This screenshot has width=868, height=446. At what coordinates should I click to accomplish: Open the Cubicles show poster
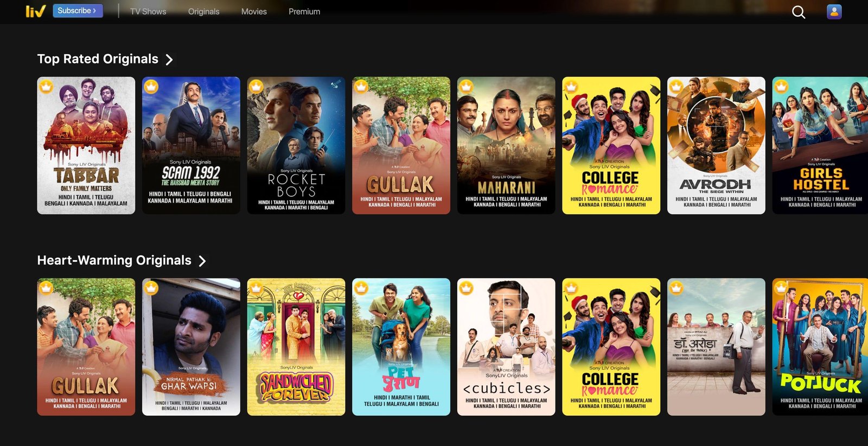pos(506,347)
